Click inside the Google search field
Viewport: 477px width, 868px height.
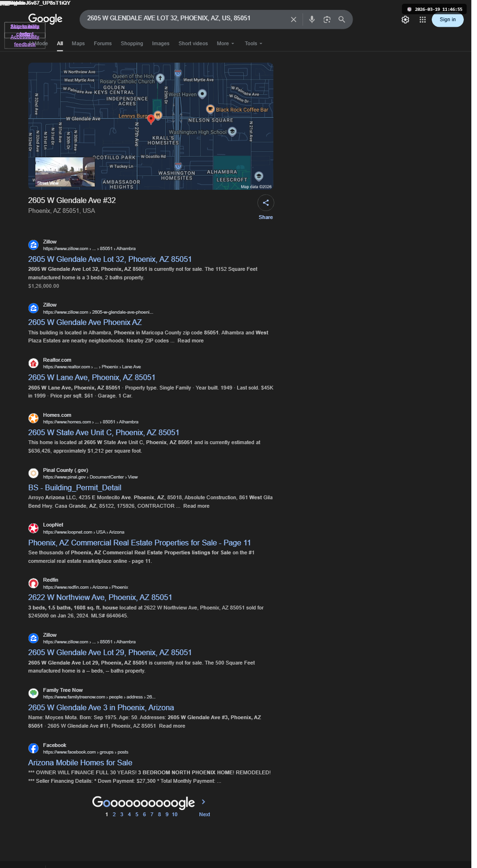coord(186,18)
